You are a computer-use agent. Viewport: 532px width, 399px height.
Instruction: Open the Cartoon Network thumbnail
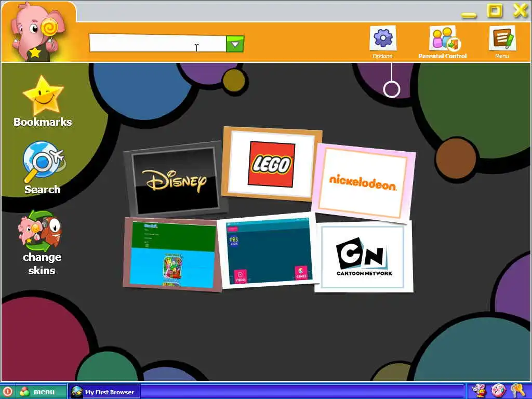tap(363, 257)
